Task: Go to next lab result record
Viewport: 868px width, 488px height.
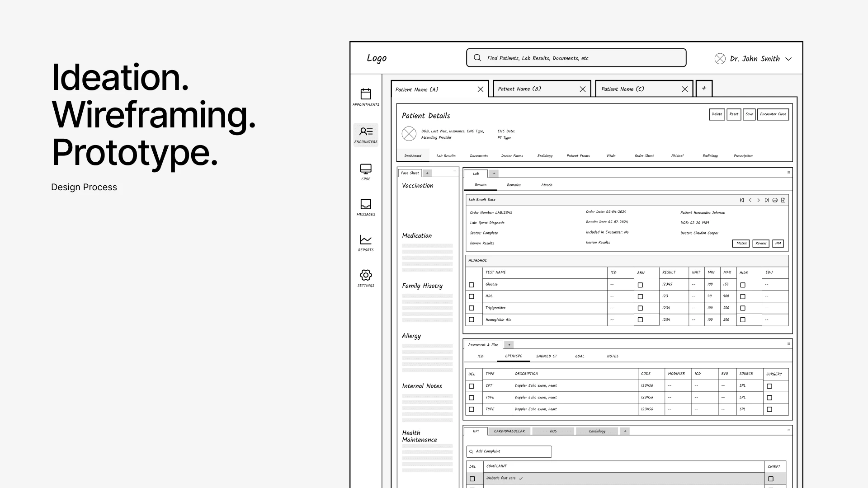Action: pyautogui.click(x=759, y=200)
